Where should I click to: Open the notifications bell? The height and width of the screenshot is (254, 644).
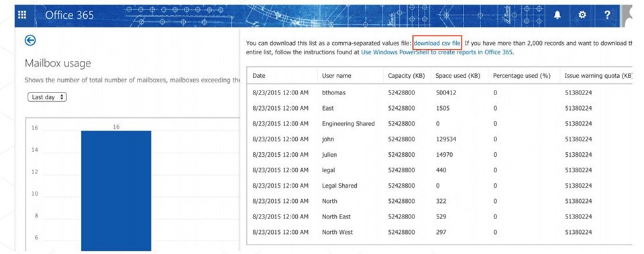click(557, 15)
